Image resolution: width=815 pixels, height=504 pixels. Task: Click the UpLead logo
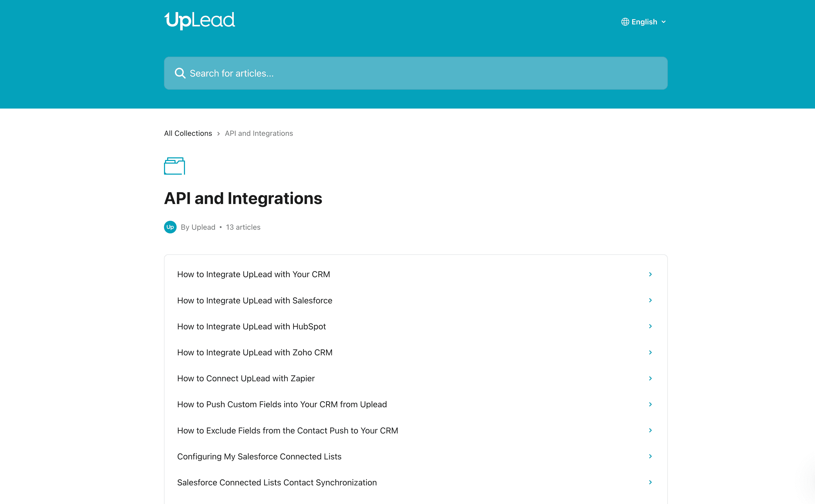(x=199, y=20)
